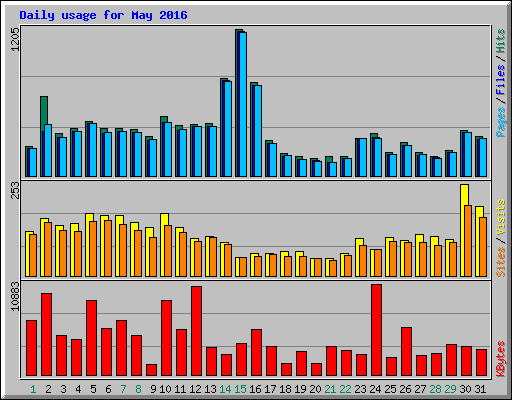Select the red KBytes bar for day 10
Image resolution: width=512 pixels, height=400 pixels.
coord(167,338)
